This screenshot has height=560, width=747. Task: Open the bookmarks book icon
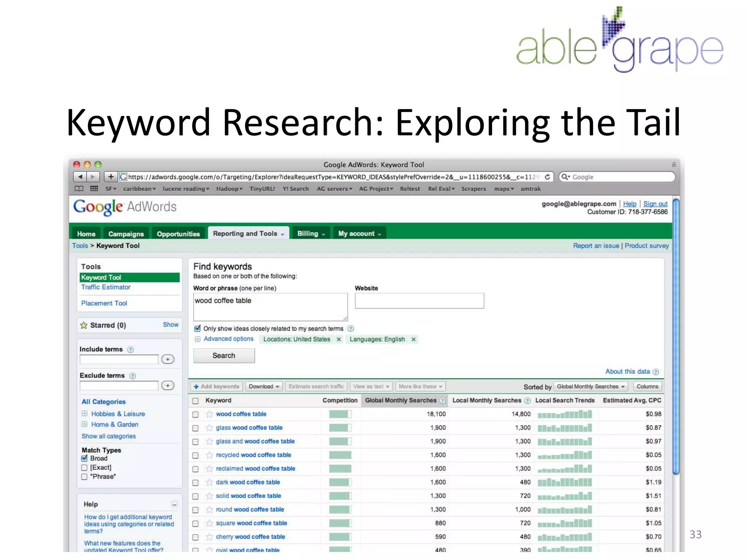(79, 189)
